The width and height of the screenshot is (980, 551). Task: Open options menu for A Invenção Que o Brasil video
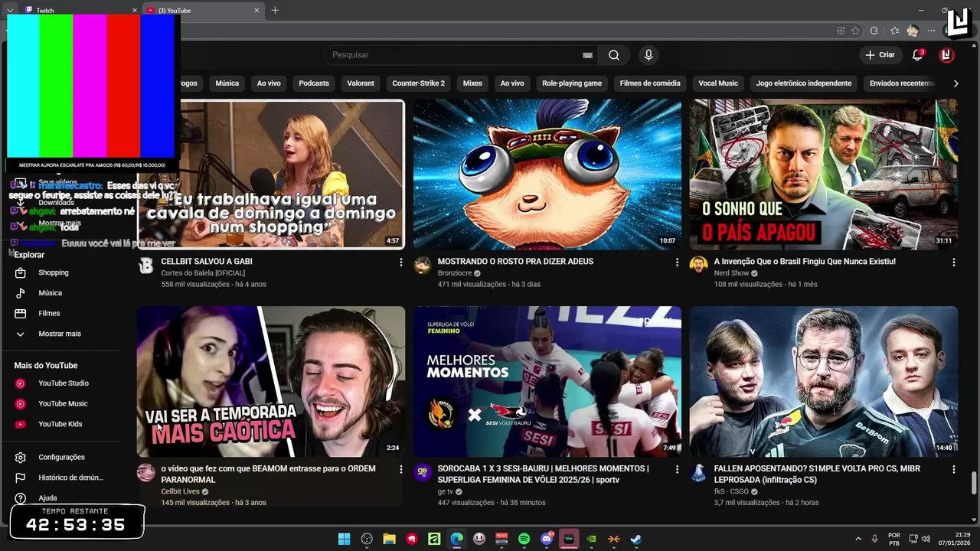tap(953, 262)
